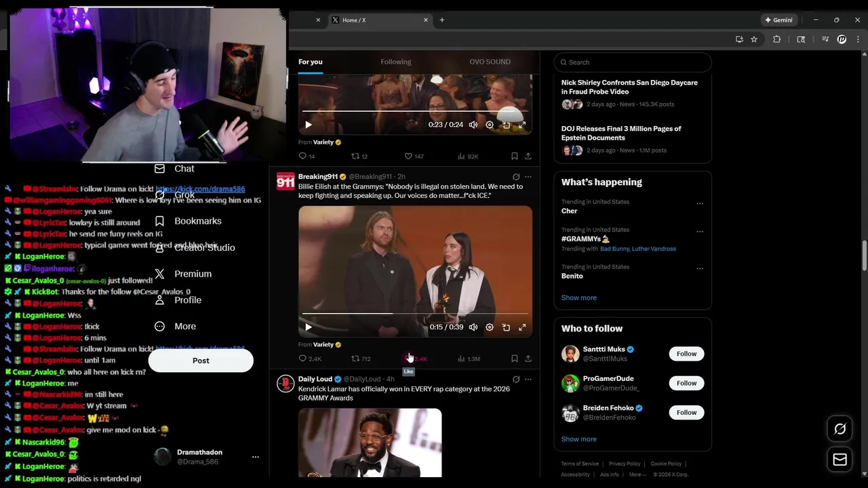Switch to the Following tab
Viewport: 868px width, 488px height.
pyautogui.click(x=396, y=62)
